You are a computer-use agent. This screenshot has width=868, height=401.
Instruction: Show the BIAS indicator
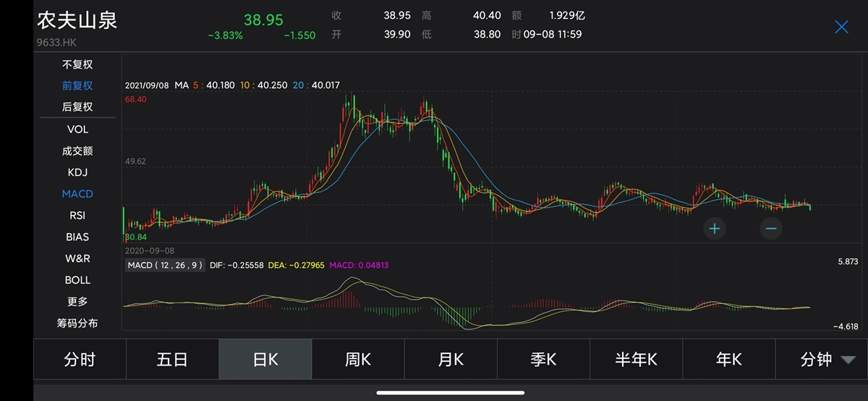click(77, 237)
